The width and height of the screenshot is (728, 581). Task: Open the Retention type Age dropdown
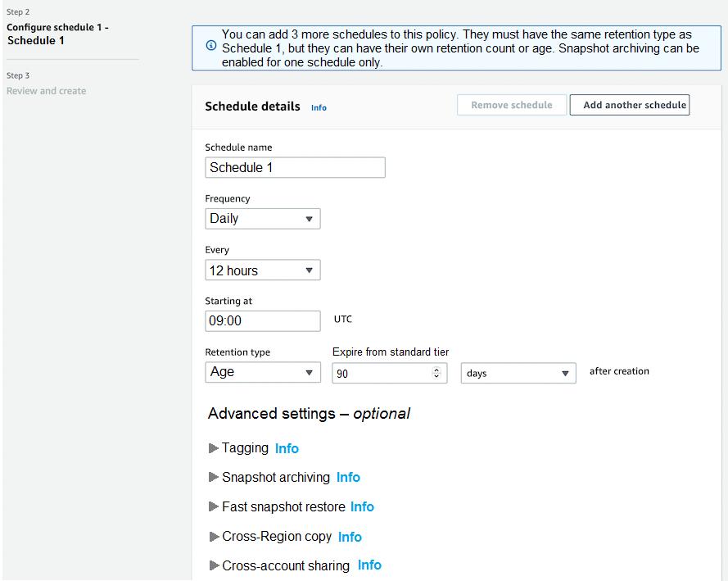coord(262,372)
